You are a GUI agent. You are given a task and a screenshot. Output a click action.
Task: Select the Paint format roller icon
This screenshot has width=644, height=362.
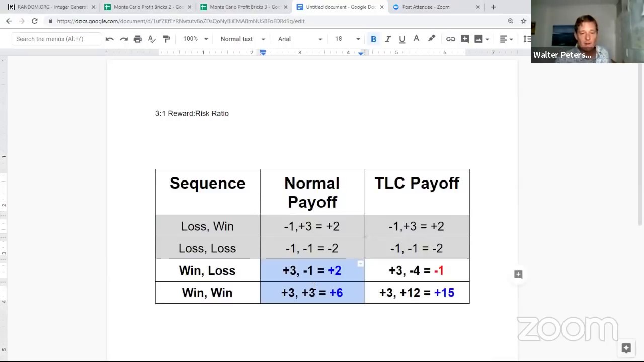[x=166, y=39]
